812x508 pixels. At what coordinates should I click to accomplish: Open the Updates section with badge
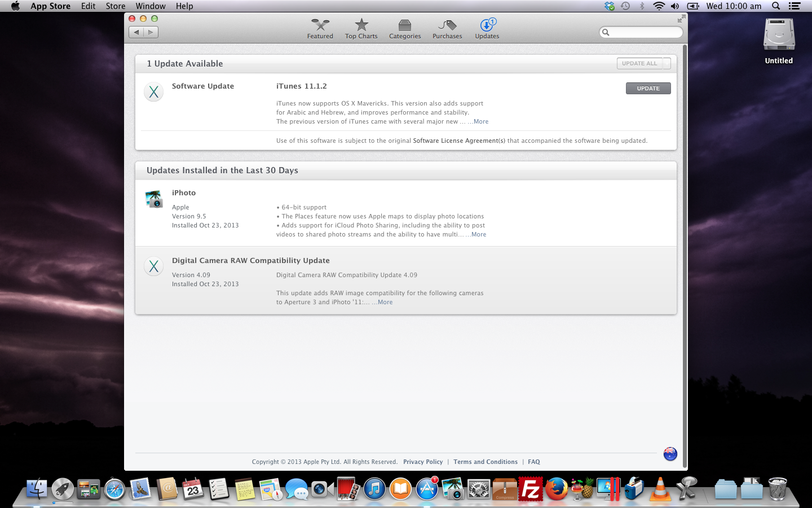tap(487, 29)
